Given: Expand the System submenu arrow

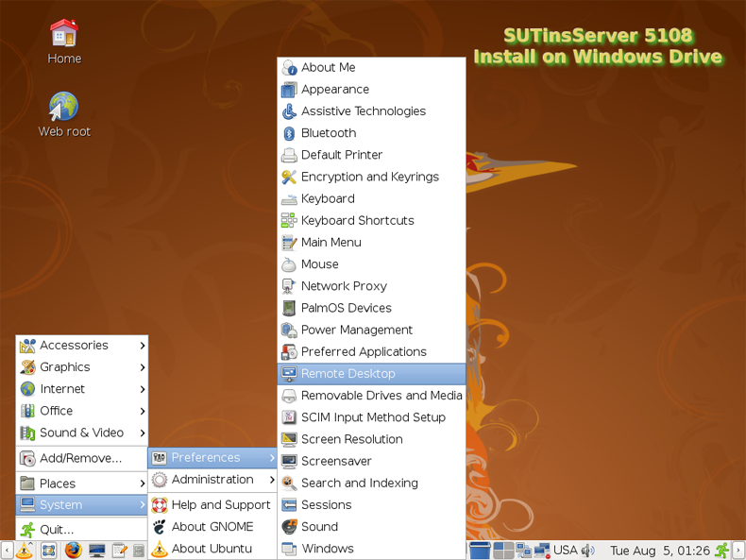Looking at the screenshot, I should pyautogui.click(x=143, y=505).
